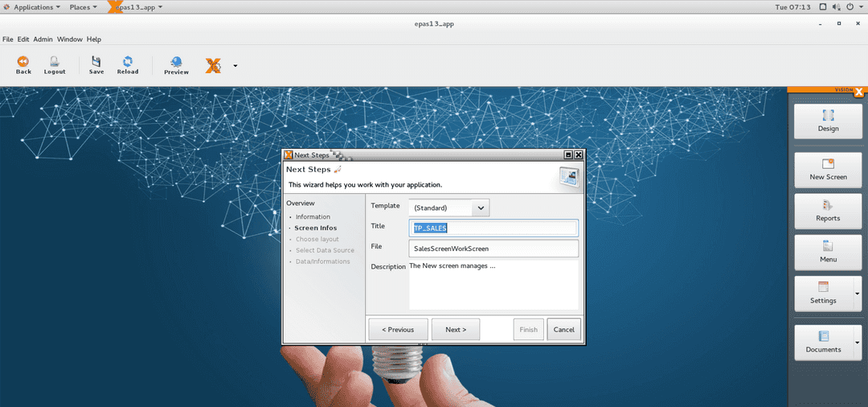This screenshot has height=407, width=868.
Task: Expand the Documents button arrow
Action: click(858, 343)
